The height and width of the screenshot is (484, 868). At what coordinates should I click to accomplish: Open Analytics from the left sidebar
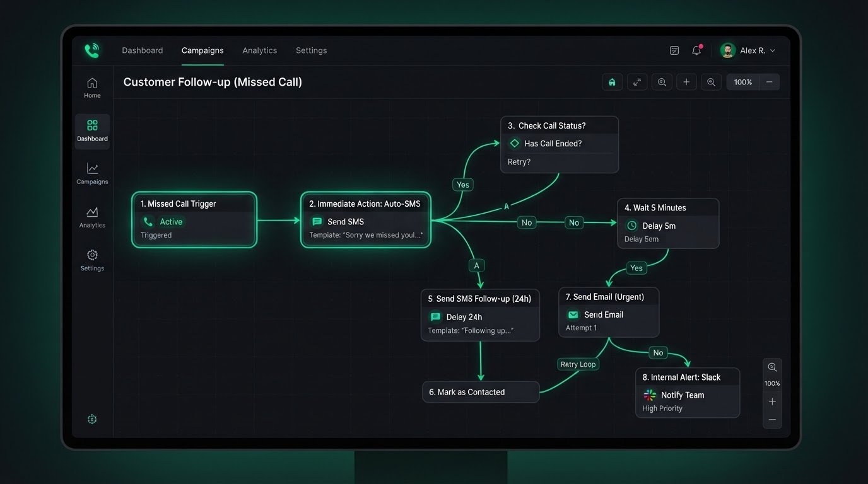[x=92, y=217]
